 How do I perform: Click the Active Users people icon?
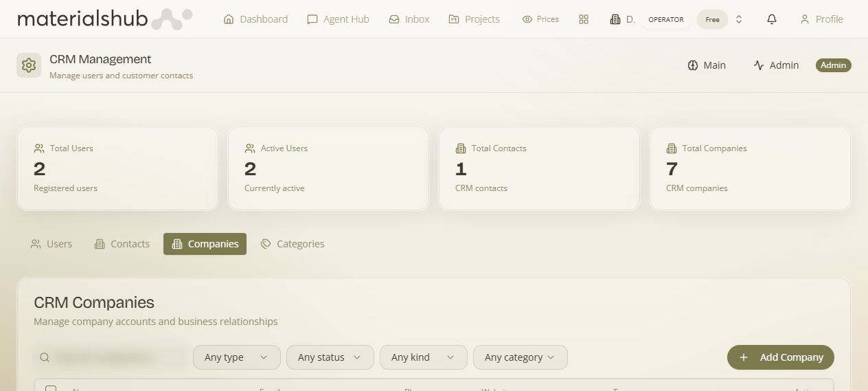point(249,148)
